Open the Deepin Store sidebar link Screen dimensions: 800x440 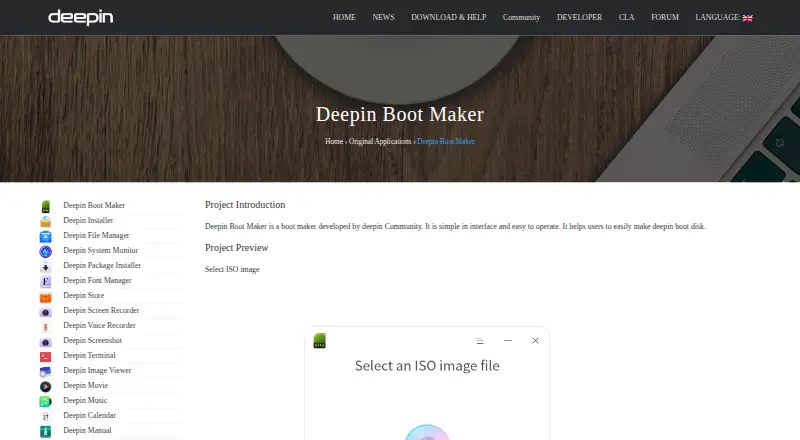tap(84, 295)
